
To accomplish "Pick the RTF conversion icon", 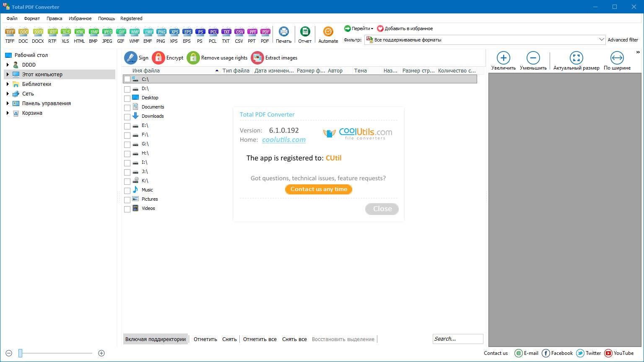I will (52, 35).
